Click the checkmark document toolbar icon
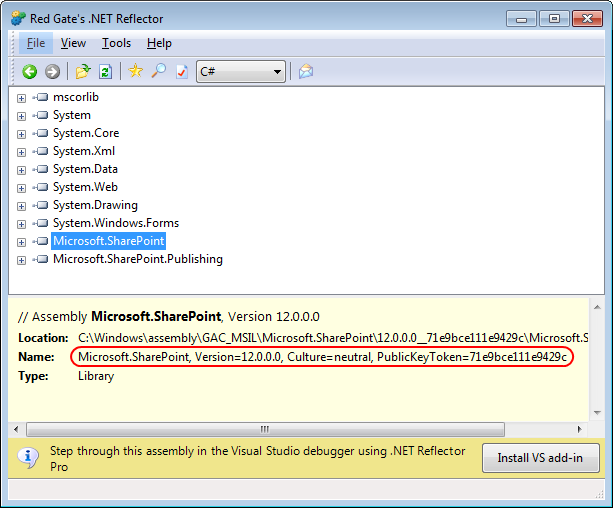Image resolution: width=613 pixels, height=508 pixels. 182,72
